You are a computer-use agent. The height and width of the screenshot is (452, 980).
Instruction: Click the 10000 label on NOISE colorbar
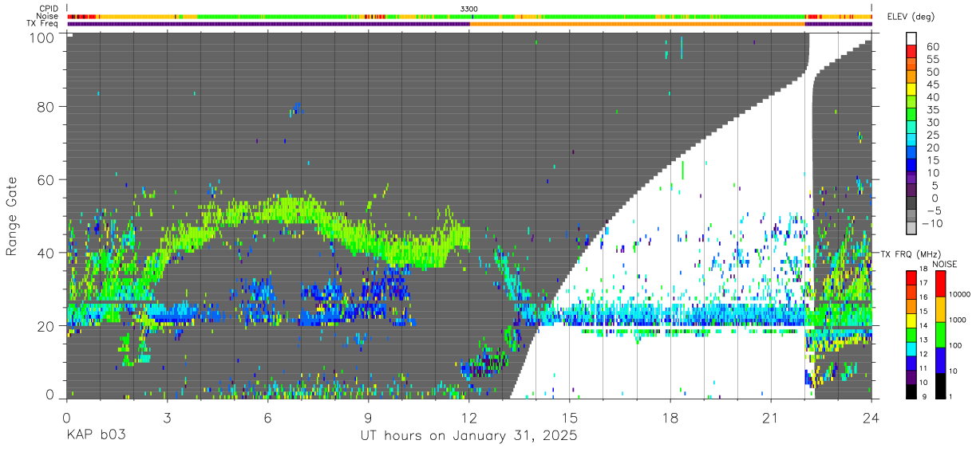point(960,294)
